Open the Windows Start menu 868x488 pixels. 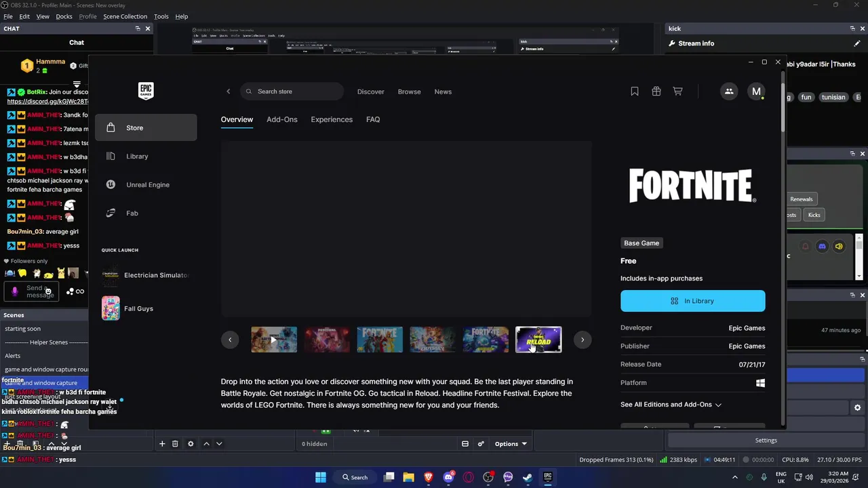click(x=320, y=477)
